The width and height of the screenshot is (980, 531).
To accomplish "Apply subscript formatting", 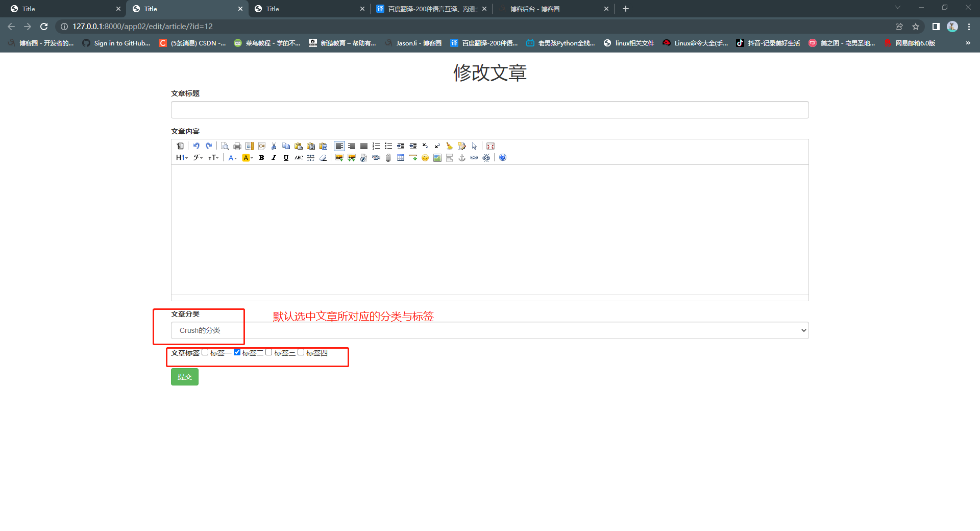I will 425,146.
